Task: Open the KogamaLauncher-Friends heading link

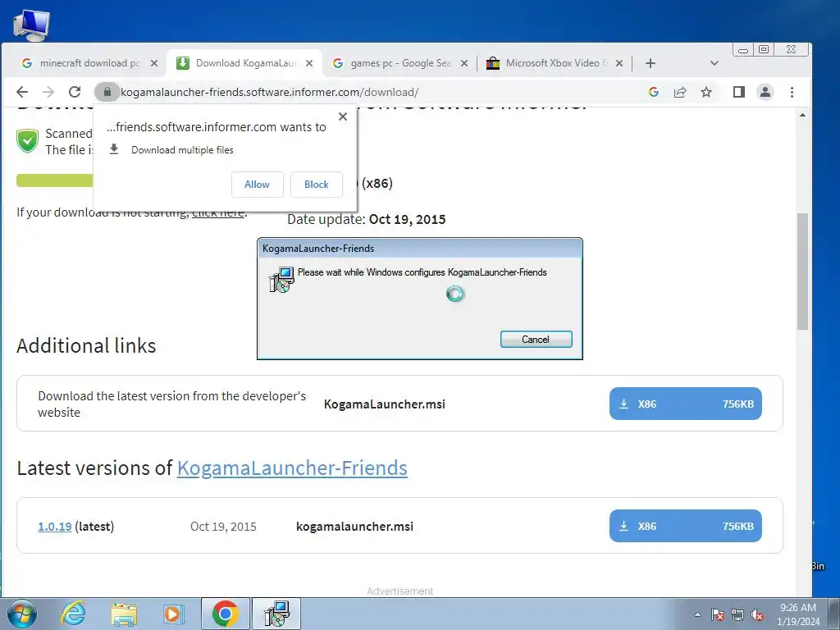Action: tap(292, 468)
